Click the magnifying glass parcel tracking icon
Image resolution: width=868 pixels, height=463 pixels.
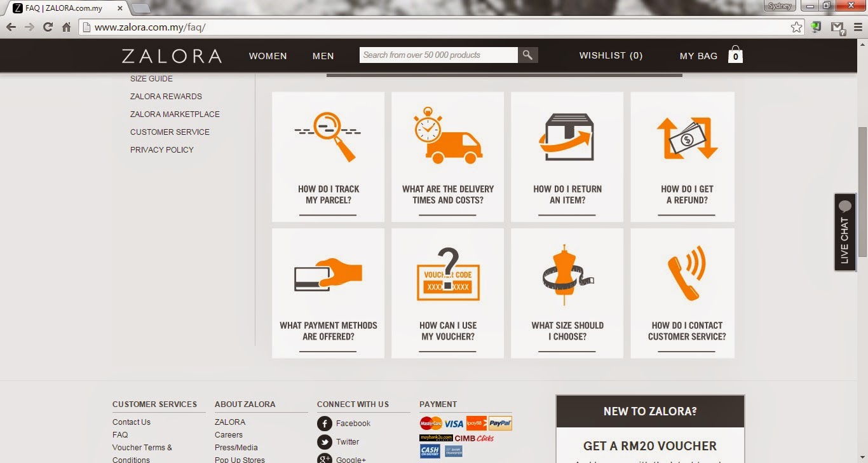tap(328, 136)
